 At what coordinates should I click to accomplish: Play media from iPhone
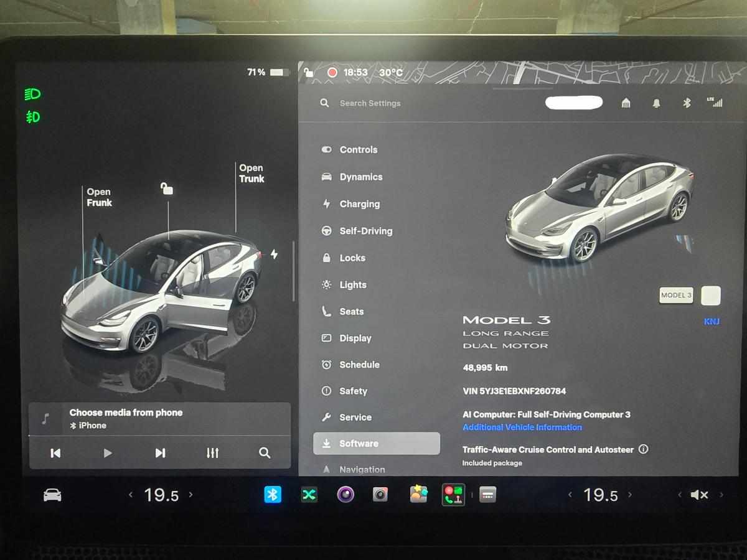[x=108, y=453]
